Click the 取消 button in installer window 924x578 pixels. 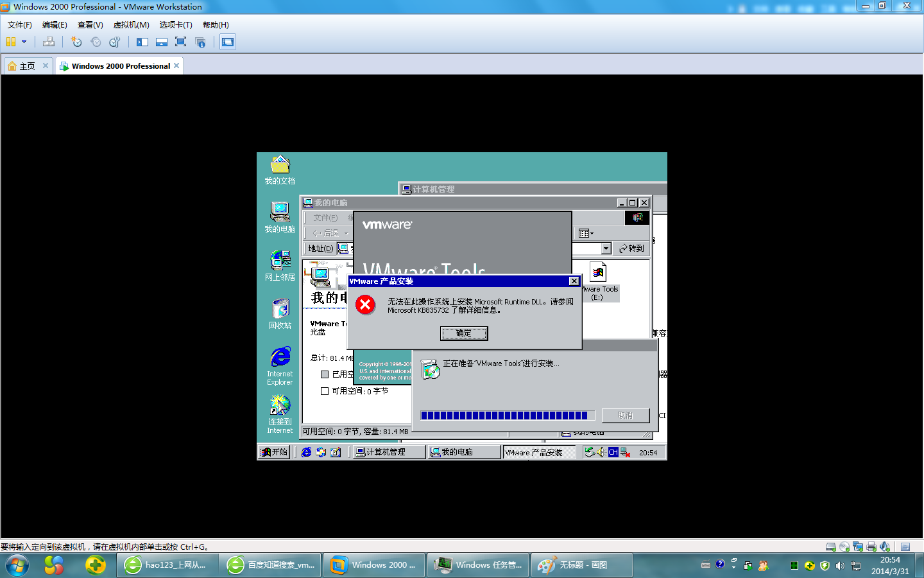coord(626,416)
